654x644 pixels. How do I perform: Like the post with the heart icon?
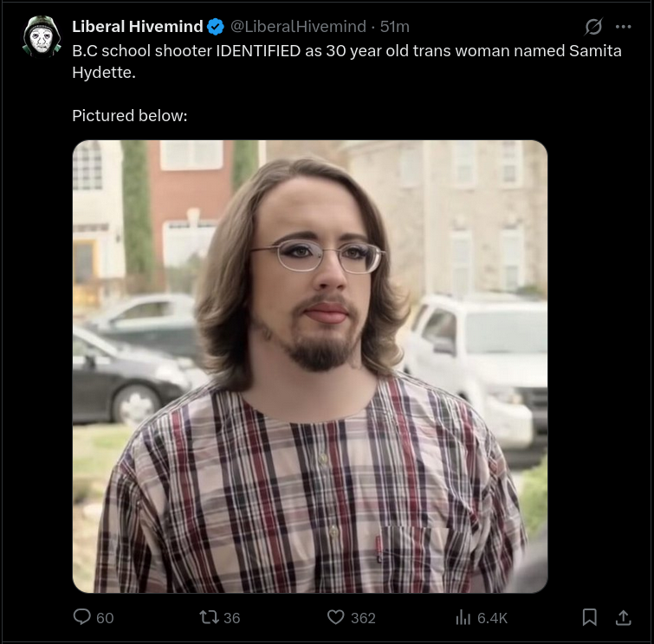[x=336, y=617]
